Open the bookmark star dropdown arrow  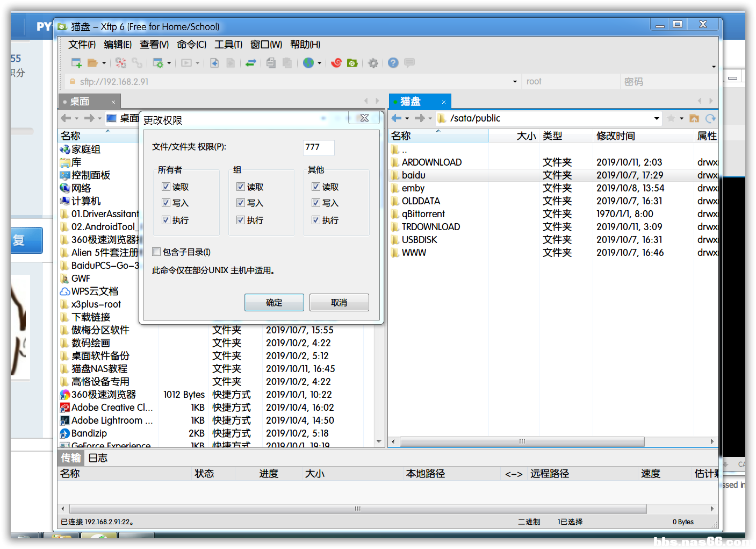[x=681, y=118]
